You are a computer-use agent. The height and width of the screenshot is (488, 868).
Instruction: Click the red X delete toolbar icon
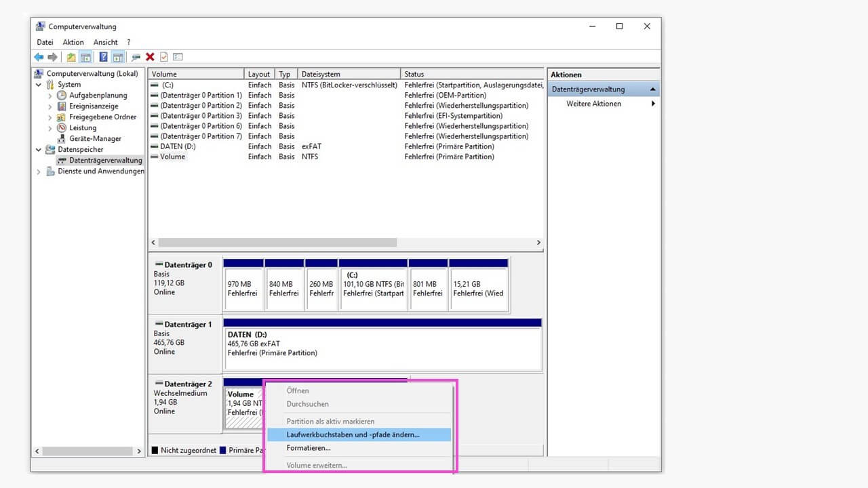150,57
